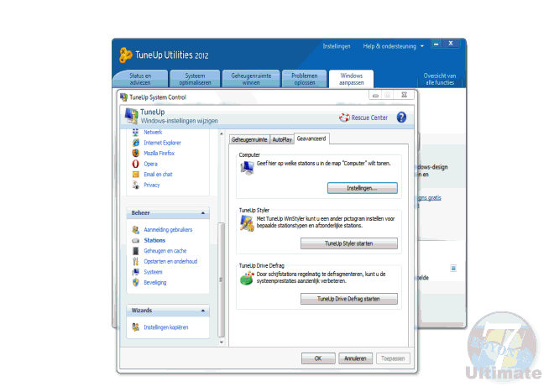Open the Aanmelding gebruikers link
Viewport: 554px width, 392px height.
(x=168, y=230)
